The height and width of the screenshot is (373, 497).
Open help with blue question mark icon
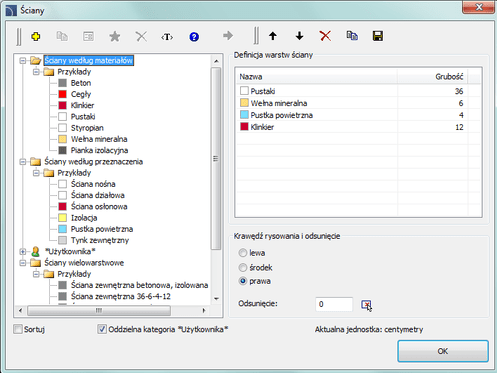click(194, 36)
